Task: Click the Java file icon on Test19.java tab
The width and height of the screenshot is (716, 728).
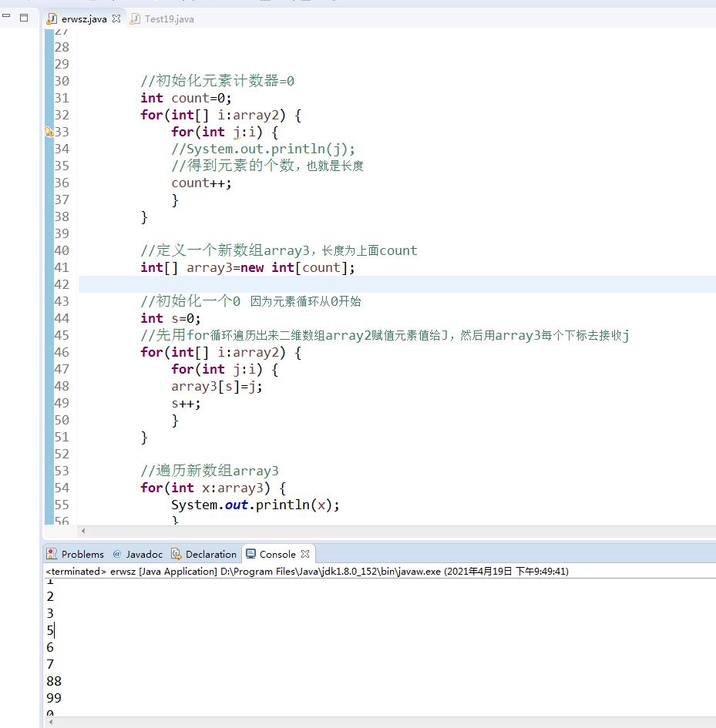Action: click(135, 19)
